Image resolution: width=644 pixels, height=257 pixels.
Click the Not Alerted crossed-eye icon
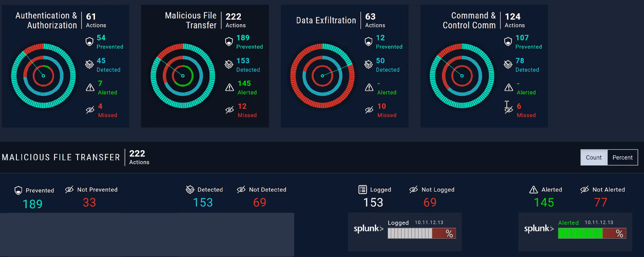585,189
